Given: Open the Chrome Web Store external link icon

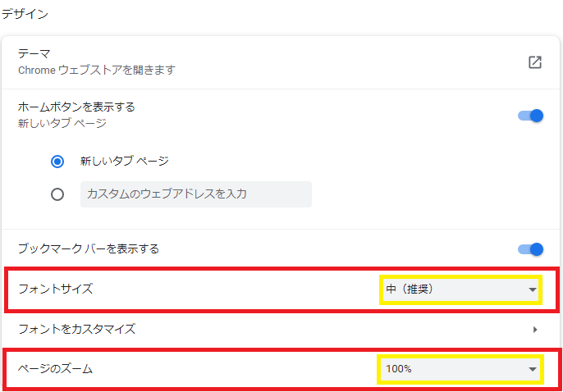Looking at the screenshot, I should [535, 62].
